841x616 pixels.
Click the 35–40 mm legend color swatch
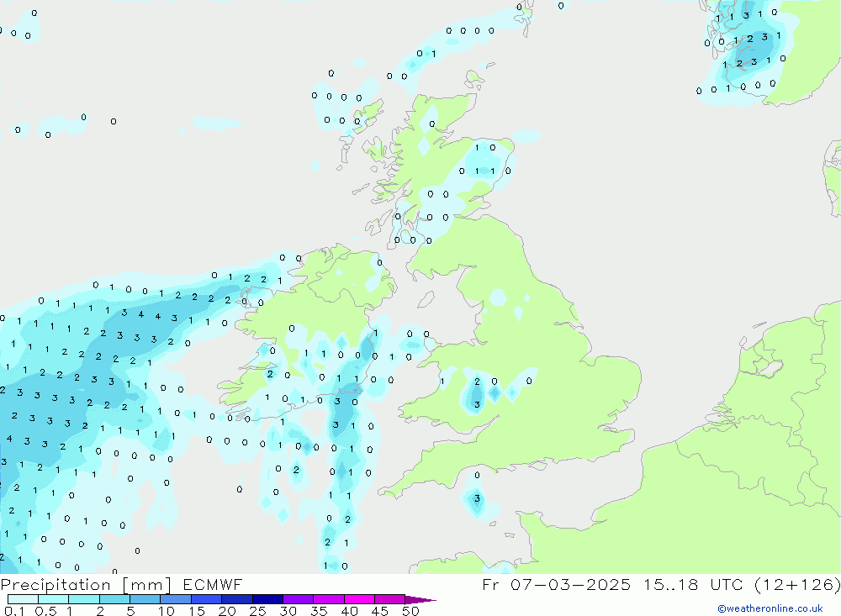[329, 599]
